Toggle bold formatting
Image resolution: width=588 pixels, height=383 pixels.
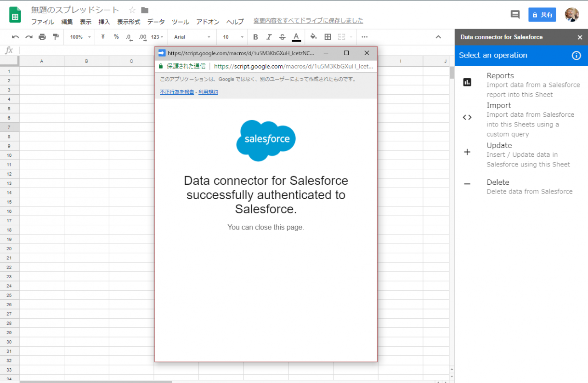255,37
